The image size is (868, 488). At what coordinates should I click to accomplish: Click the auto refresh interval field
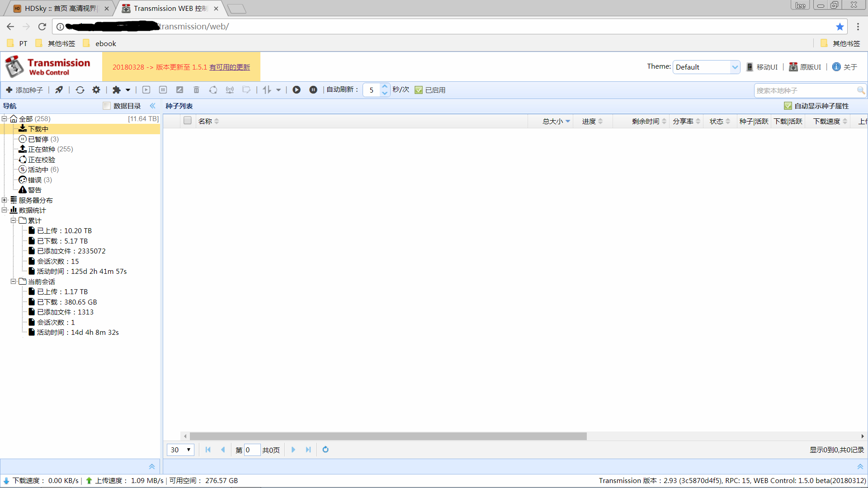372,90
